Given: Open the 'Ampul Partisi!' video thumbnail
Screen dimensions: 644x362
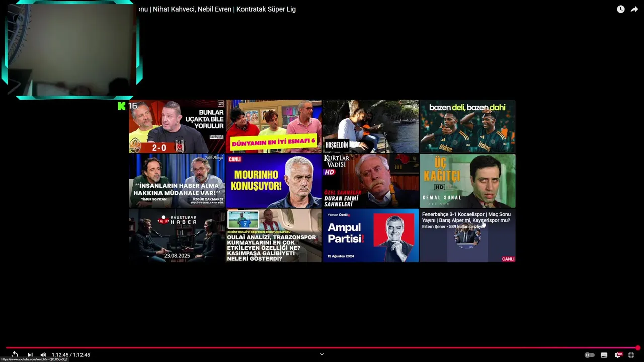Looking at the screenshot, I should [370, 236].
